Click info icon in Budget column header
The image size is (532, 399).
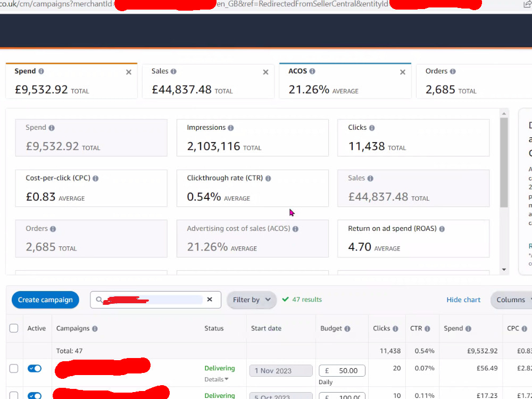347,329
